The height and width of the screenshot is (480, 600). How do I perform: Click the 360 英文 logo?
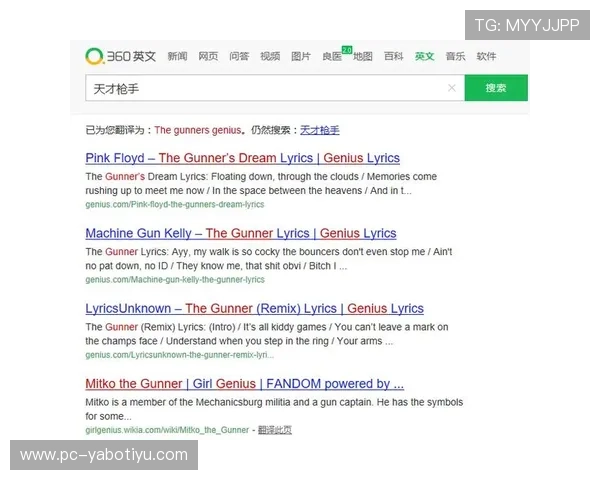coord(121,56)
